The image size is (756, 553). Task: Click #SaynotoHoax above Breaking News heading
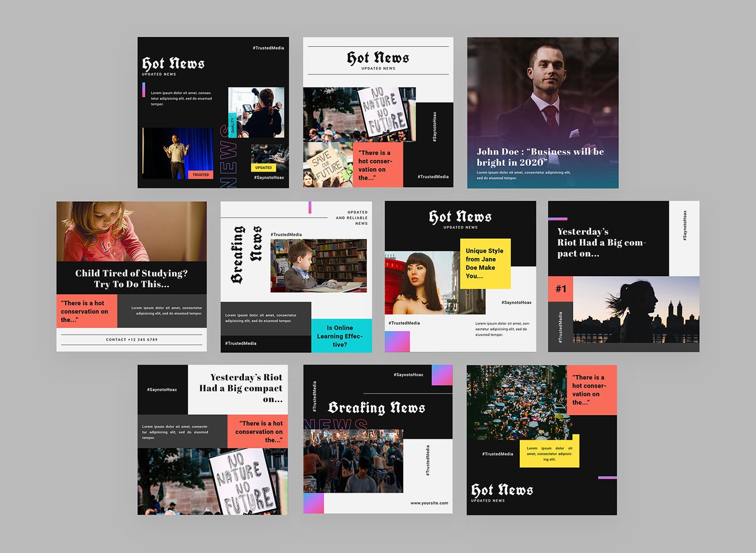408,375
